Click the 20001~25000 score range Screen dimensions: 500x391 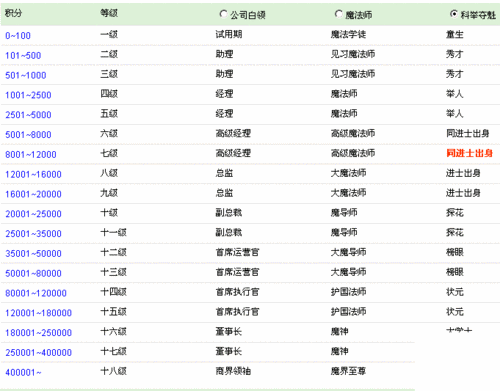[x=33, y=214]
